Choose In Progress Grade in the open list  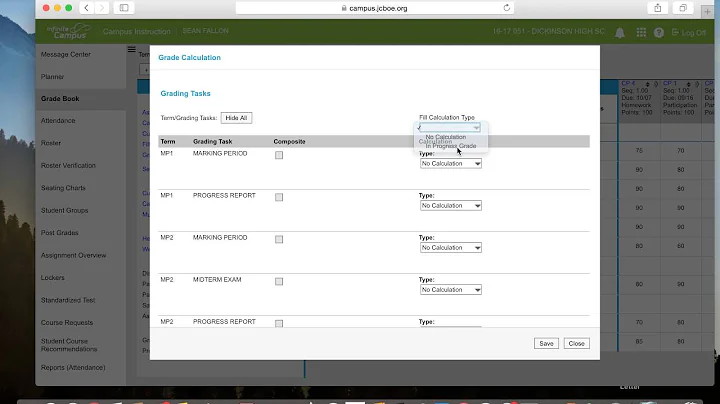point(450,146)
